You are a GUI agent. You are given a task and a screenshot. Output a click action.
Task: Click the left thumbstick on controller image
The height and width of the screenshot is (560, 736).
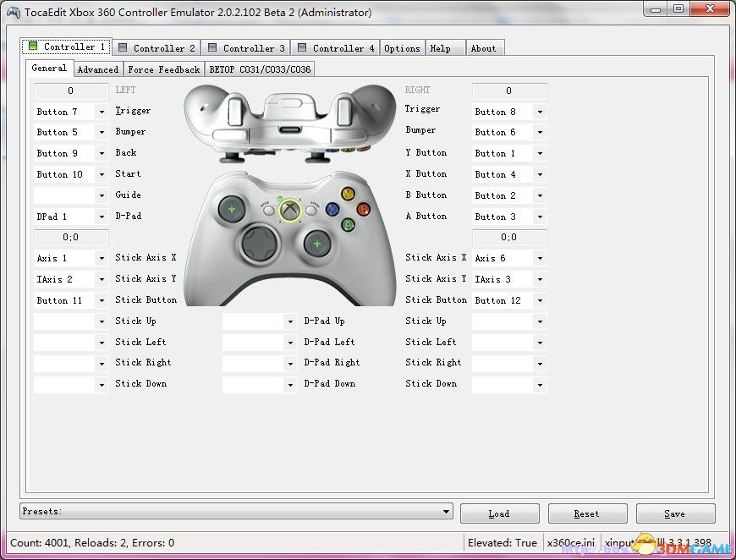[232, 208]
